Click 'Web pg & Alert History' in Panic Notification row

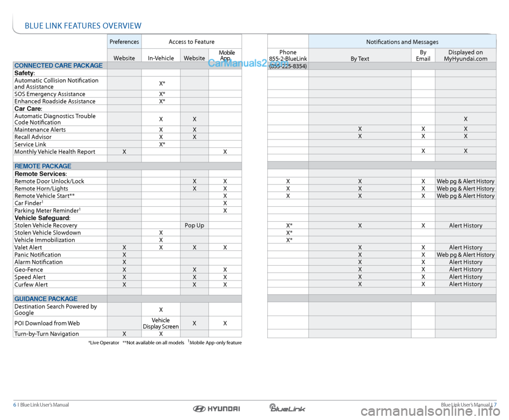pos(466,255)
